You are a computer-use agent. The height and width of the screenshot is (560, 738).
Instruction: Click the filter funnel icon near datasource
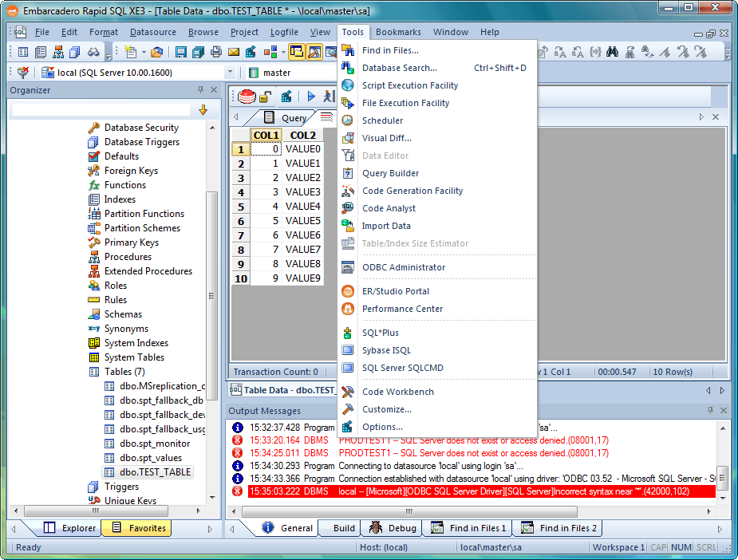[x=23, y=72]
